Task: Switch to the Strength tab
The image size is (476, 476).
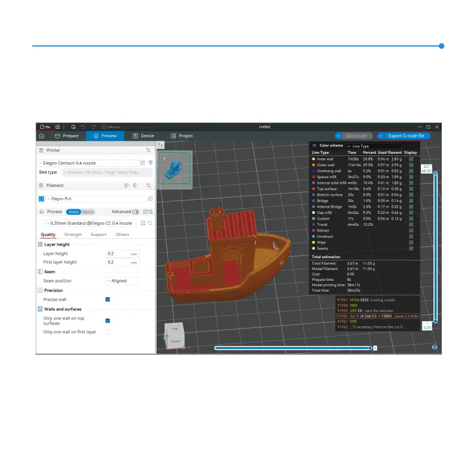Action: [73, 235]
